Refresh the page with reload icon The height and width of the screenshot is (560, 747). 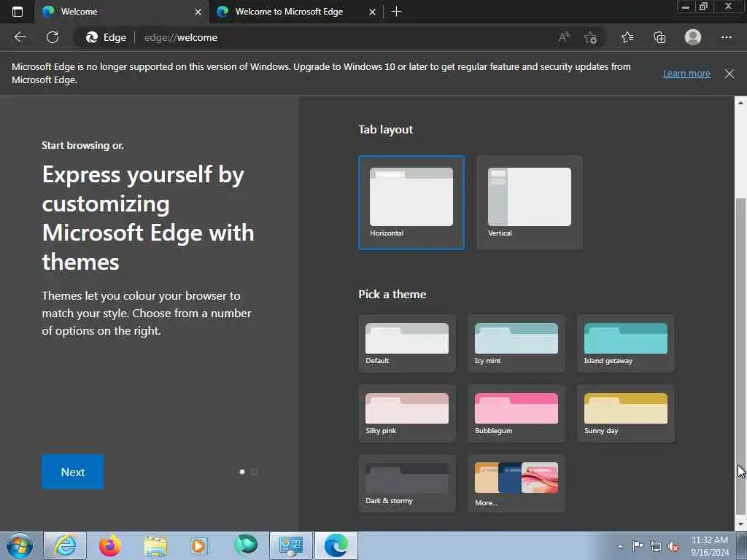click(x=53, y=37)
